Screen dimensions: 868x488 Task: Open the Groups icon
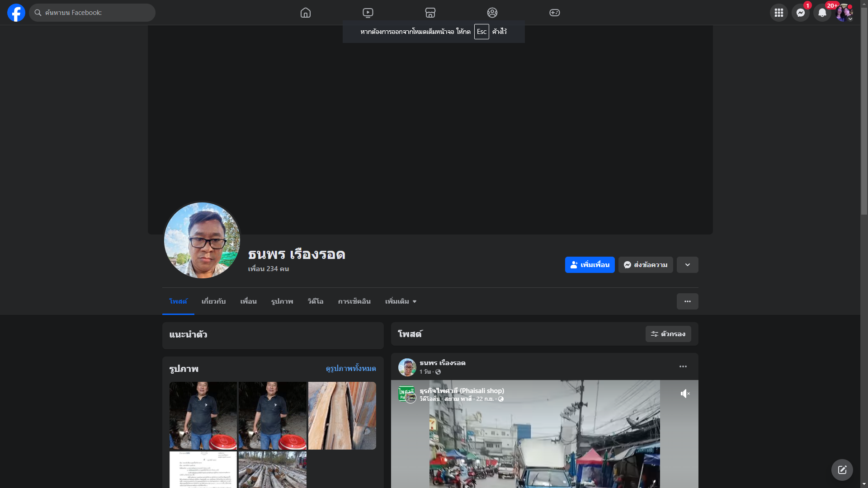coord(492,13)
